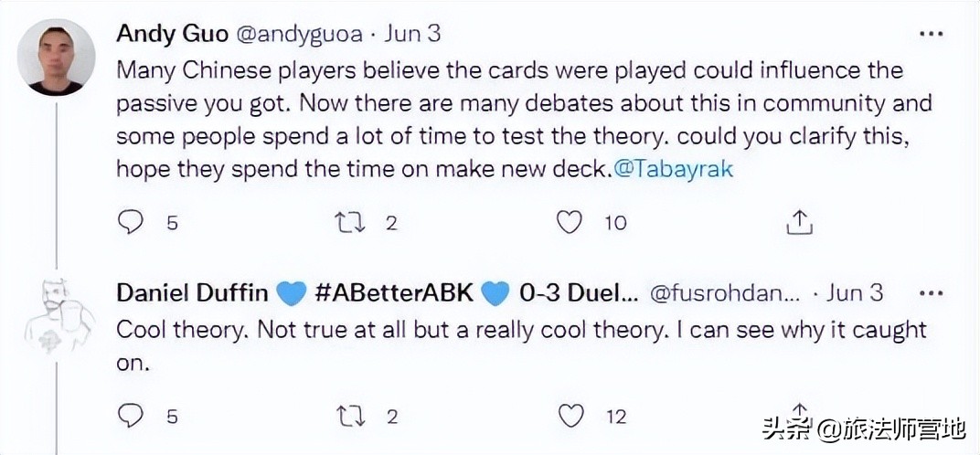Share Andy Guo's tweet
Image resolution: width=980 pixels, height=455 pixels.
point(799,221)
